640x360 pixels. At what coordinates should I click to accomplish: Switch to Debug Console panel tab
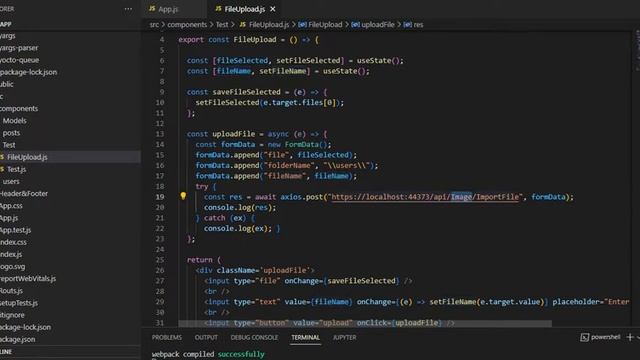[x=254, y=338]
